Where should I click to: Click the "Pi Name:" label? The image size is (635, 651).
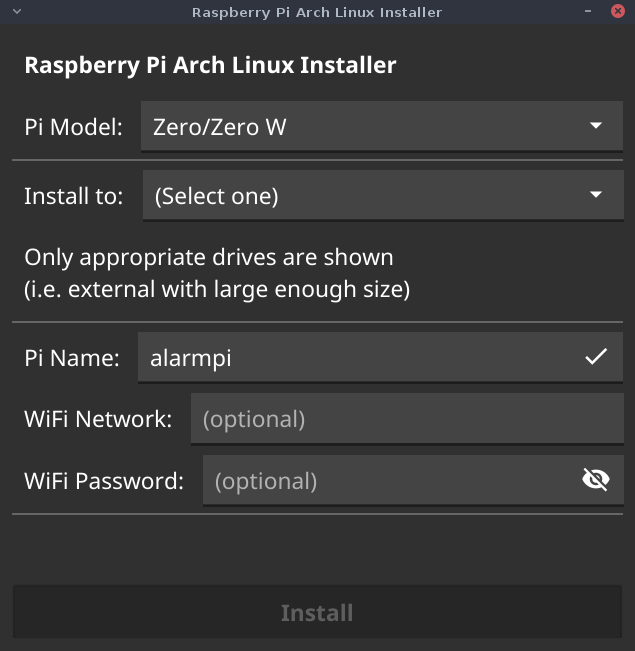pyautogui.click(x=72, y=358)
